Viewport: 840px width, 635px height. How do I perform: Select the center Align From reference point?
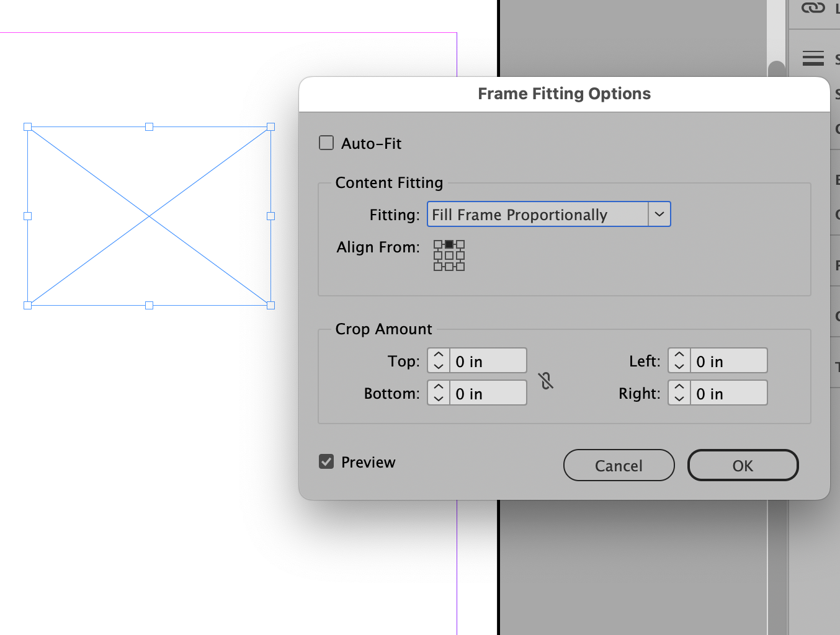[x=449, y=255]
